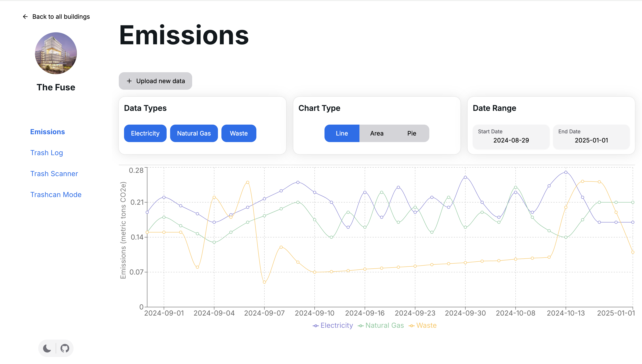Image resolution: width=642 pixels, height=364 pixels.
Task: Open the GitHub icon link
Action: click(65, 348)
